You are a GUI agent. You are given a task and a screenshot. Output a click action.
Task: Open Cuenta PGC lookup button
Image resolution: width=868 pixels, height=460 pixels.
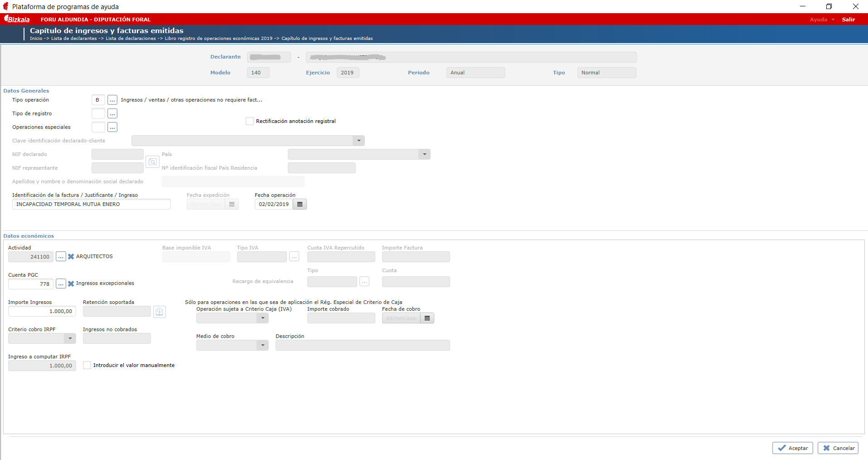pos(61,284)
